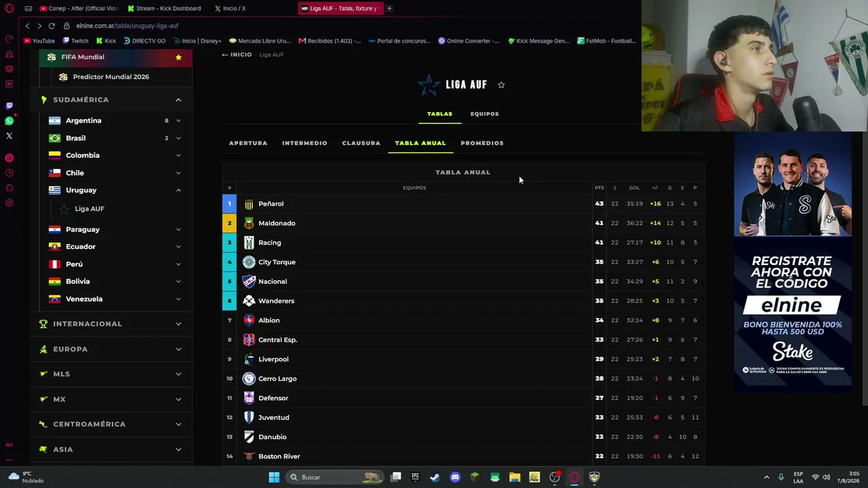Viewport: 868px width, 488px height.
Task: Expand the EUROPA section chevron
Action: [x=178, y=349]
